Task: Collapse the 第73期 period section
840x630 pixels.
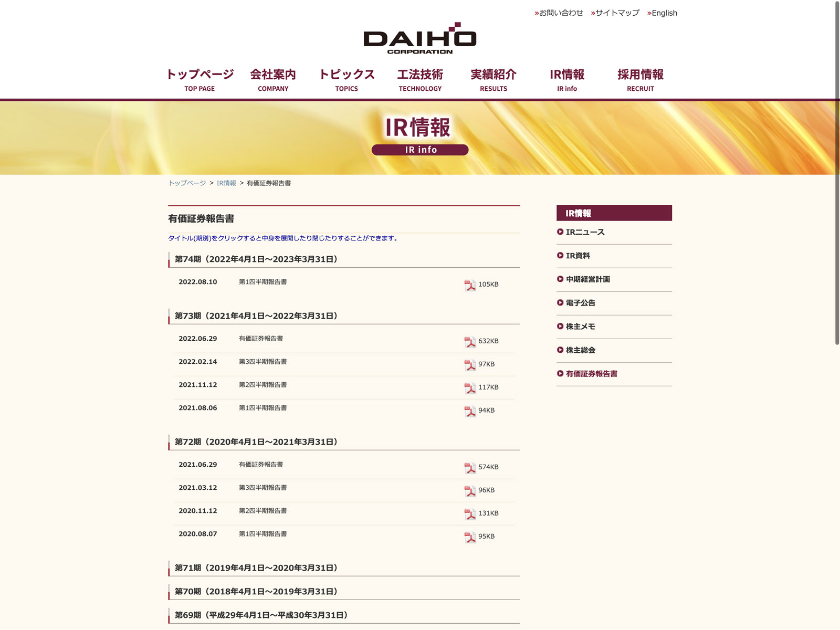Action: pyautogui.click(x=256, y=316)
